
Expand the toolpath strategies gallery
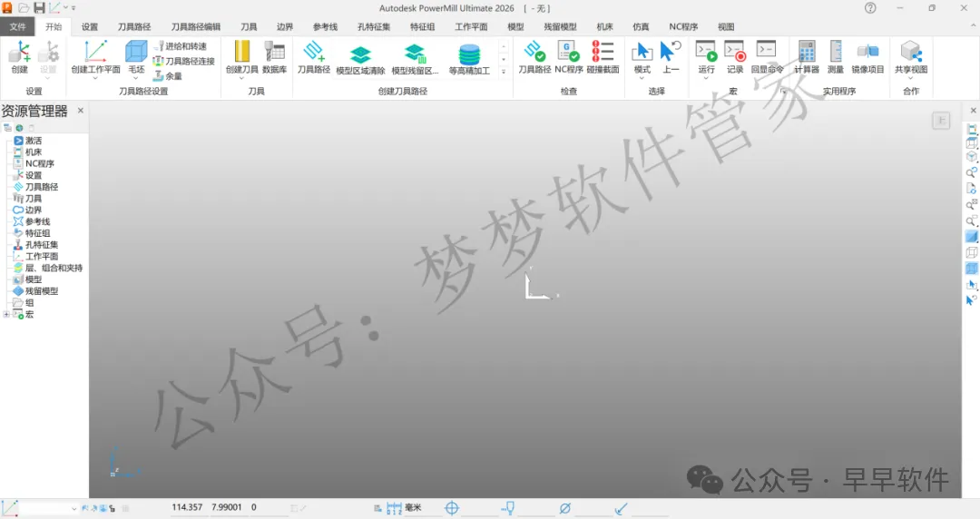(504, 72)
